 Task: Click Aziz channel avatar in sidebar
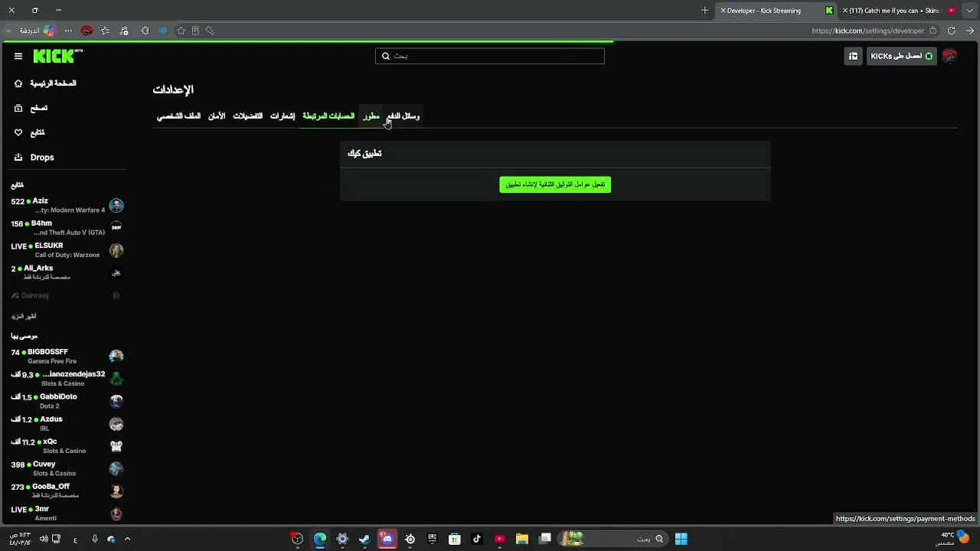[116, 205]
